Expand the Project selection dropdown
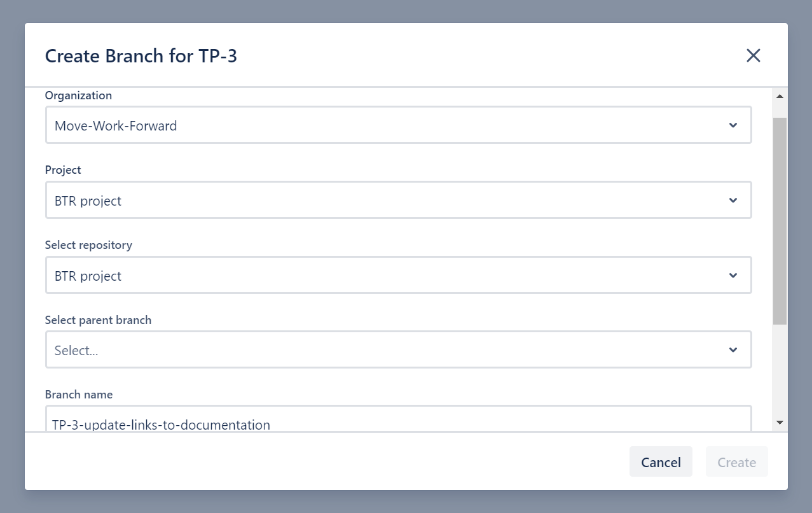This screenshot has height=513, width=812. point(397,200)
